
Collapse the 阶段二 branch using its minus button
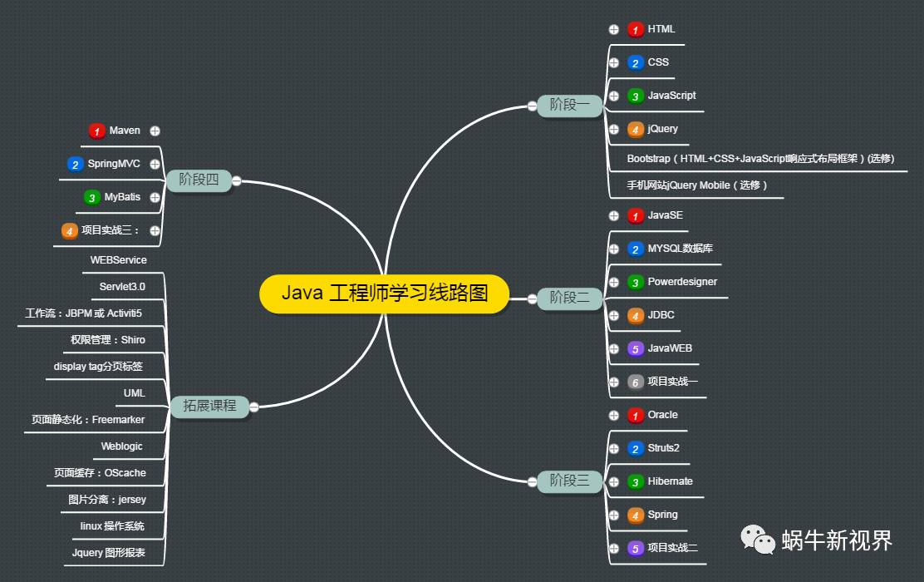[532, 299]
